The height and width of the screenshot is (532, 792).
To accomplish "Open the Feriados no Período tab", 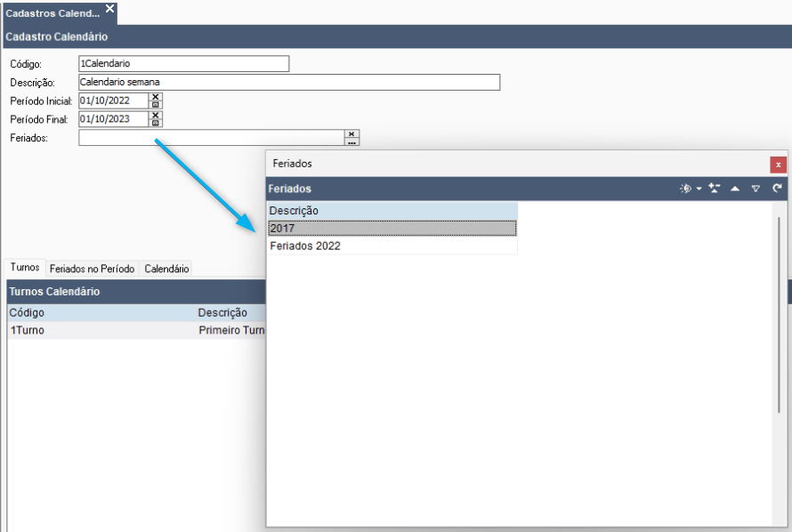I will (x=92, y=269).
